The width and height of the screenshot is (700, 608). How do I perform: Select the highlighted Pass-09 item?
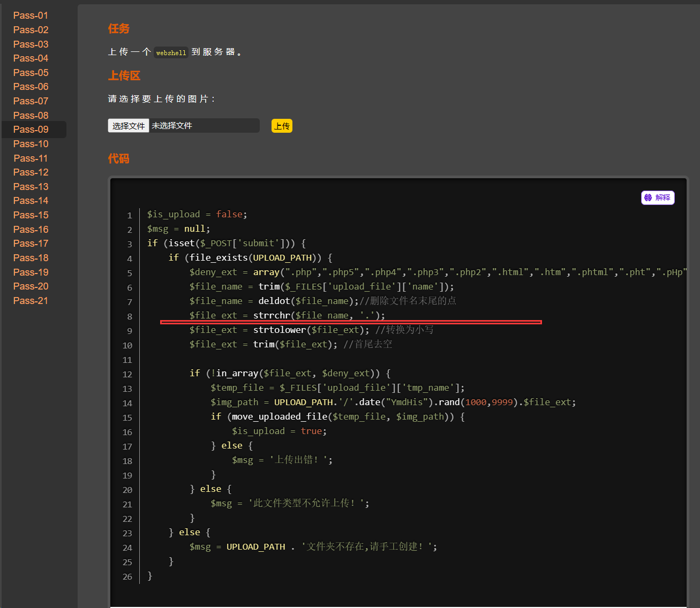tap(31, 130)
